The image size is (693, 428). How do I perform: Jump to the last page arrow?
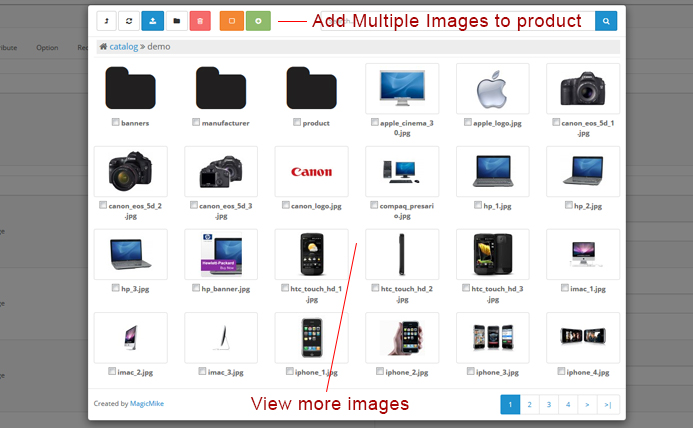pos(608,404)
